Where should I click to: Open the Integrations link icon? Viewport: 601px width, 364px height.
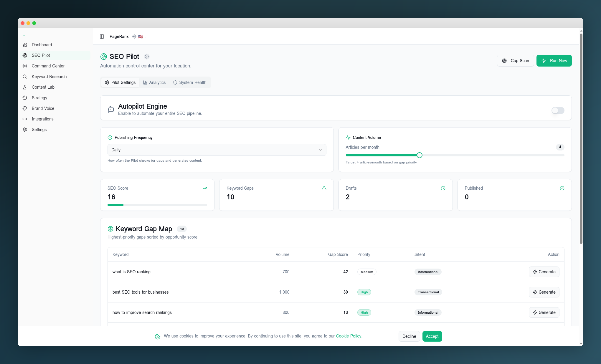tap(25, 119)
